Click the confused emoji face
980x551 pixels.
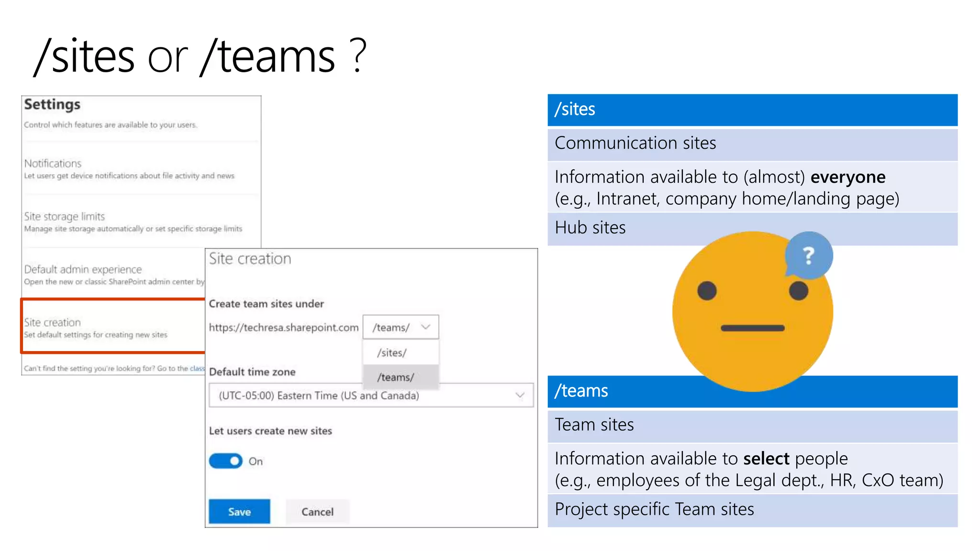click(x=752, y=312)
